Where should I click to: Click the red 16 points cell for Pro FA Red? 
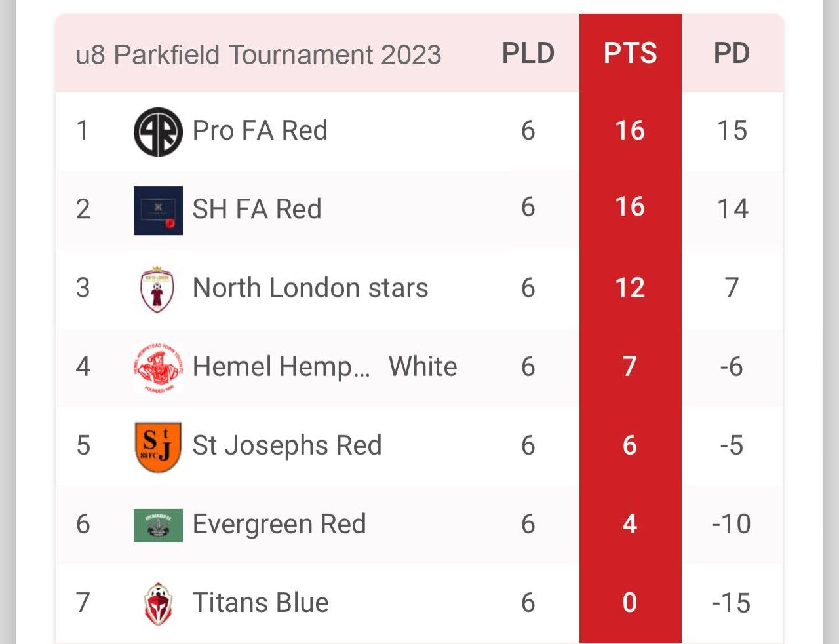click(630, 131)
